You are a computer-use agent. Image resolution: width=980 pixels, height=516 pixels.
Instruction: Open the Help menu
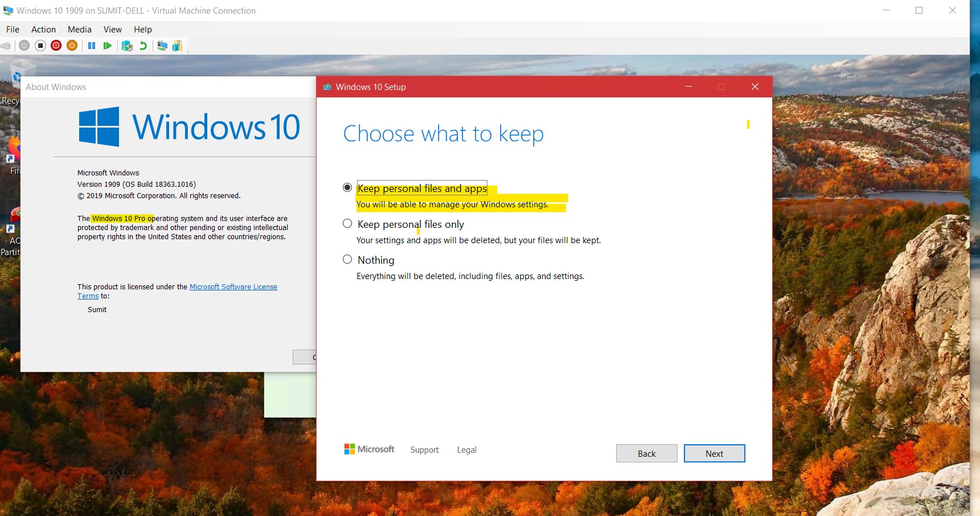pos(143,30)
